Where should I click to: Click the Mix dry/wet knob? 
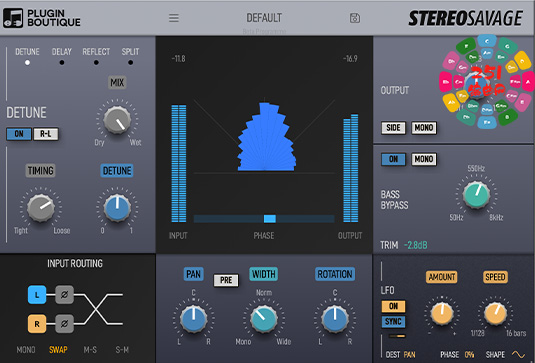[117, 120]
